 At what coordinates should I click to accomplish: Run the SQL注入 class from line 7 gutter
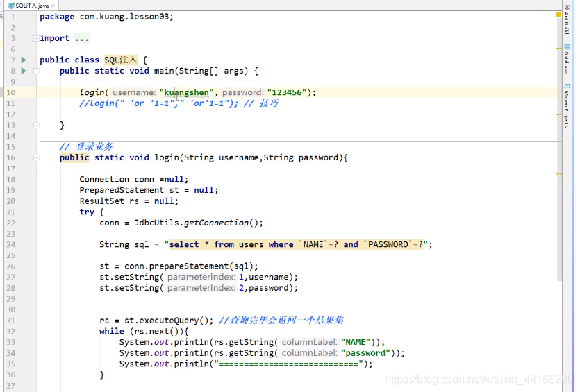click(x=24, y=60)
